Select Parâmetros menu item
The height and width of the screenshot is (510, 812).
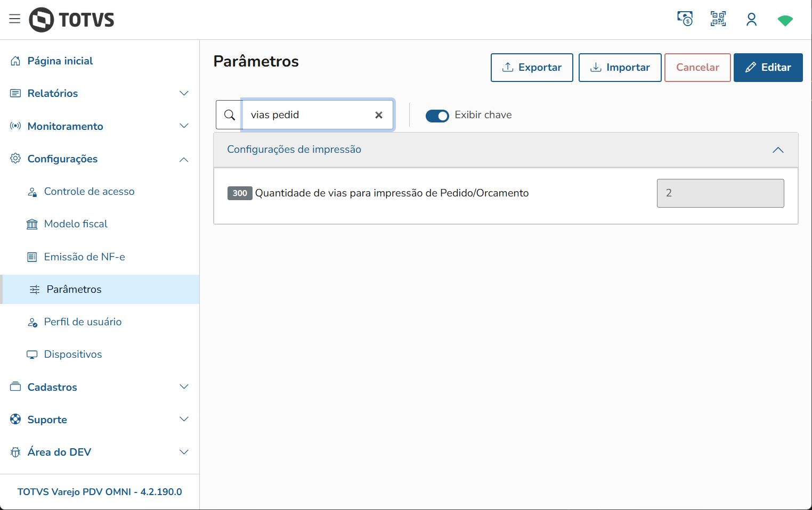click(x=101, y=289)
